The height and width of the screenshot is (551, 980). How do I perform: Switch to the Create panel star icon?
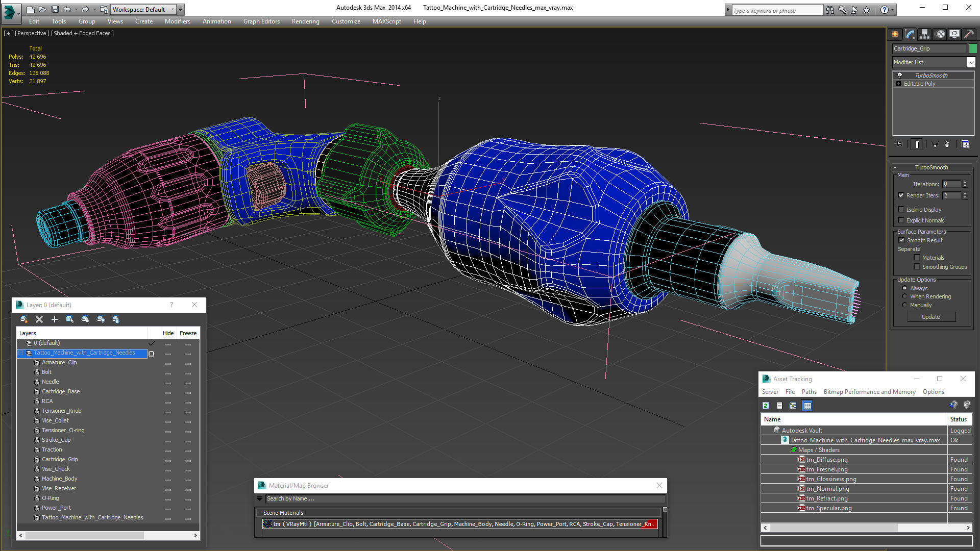[x=895, y=34]
